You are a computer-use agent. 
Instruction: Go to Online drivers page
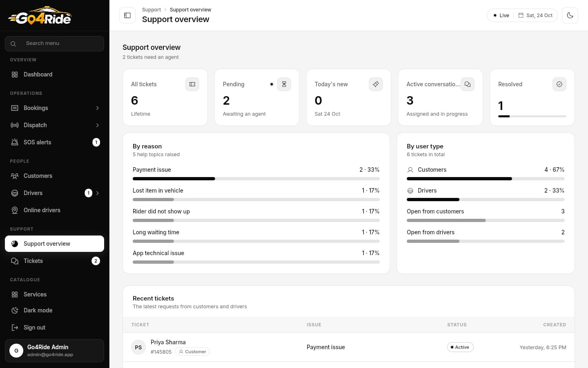pyautogui.click(x=54, y=210)
